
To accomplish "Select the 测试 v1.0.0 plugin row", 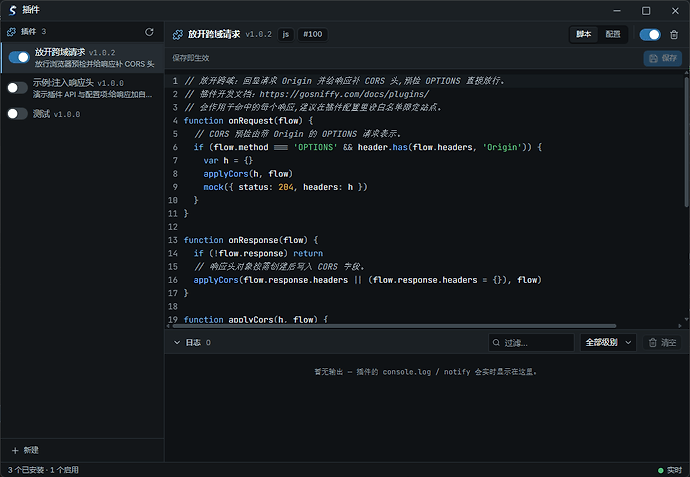I will point(82,114).
